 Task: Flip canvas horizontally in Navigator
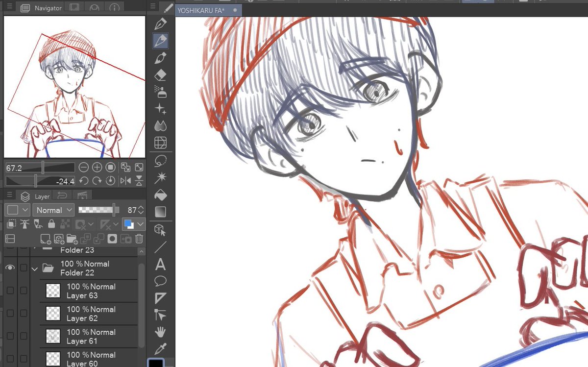(x=125, y=181)
